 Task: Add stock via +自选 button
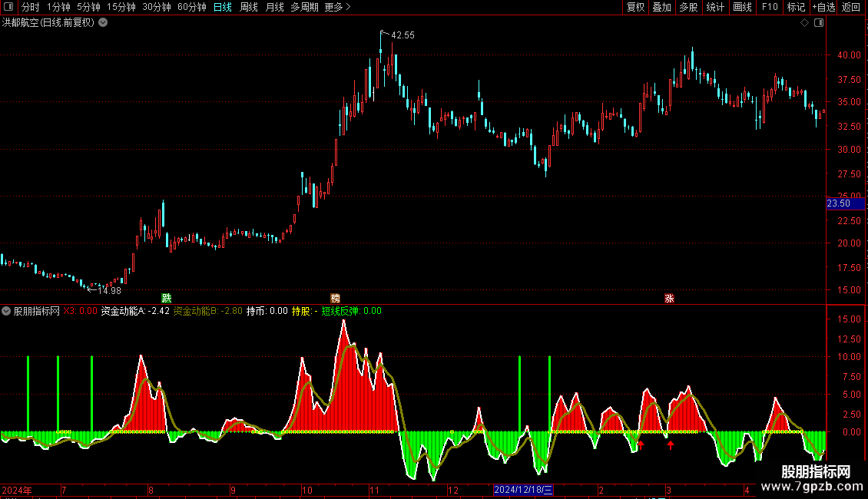tap(823, 7)
